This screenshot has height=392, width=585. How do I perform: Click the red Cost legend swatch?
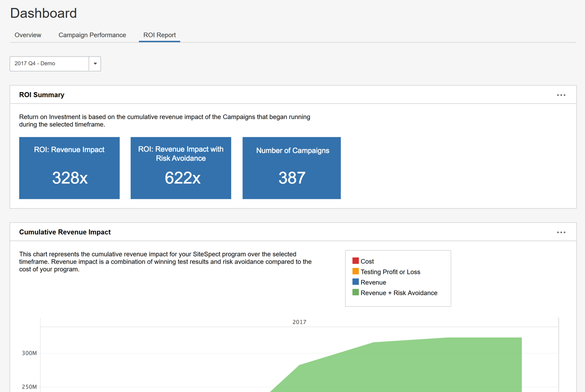355,261
